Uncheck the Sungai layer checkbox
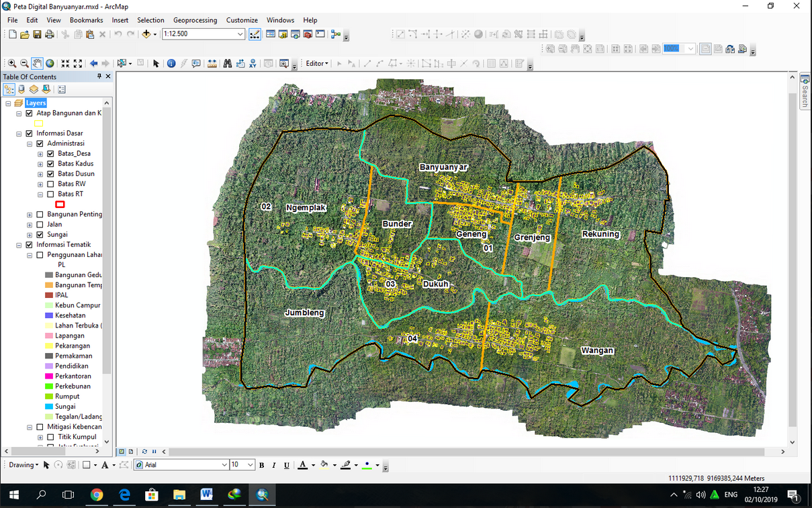This screenshot has width=812, height=508. tap(40, 235)
